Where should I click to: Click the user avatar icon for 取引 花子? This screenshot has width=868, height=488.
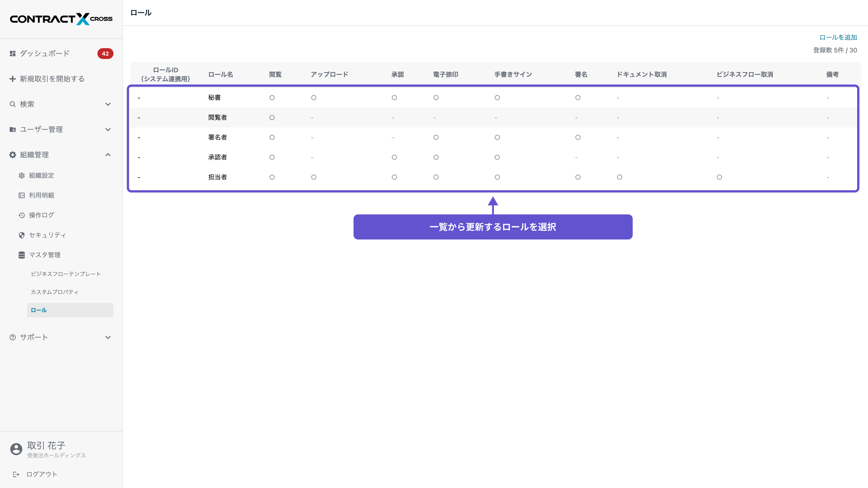(16, 449)
